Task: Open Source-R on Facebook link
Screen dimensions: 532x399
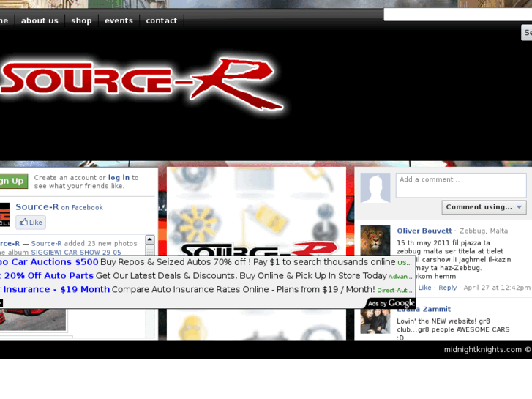Action: 59,207
